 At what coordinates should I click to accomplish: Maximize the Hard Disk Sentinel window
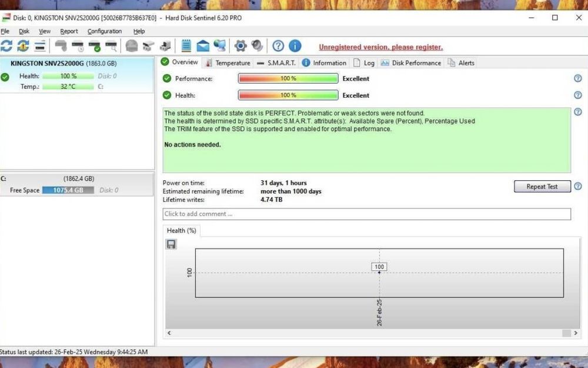[555, 18]
